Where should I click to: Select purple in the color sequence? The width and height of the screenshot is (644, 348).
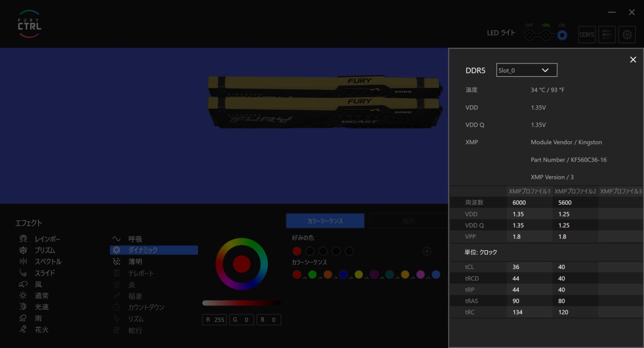click(374, 274)
